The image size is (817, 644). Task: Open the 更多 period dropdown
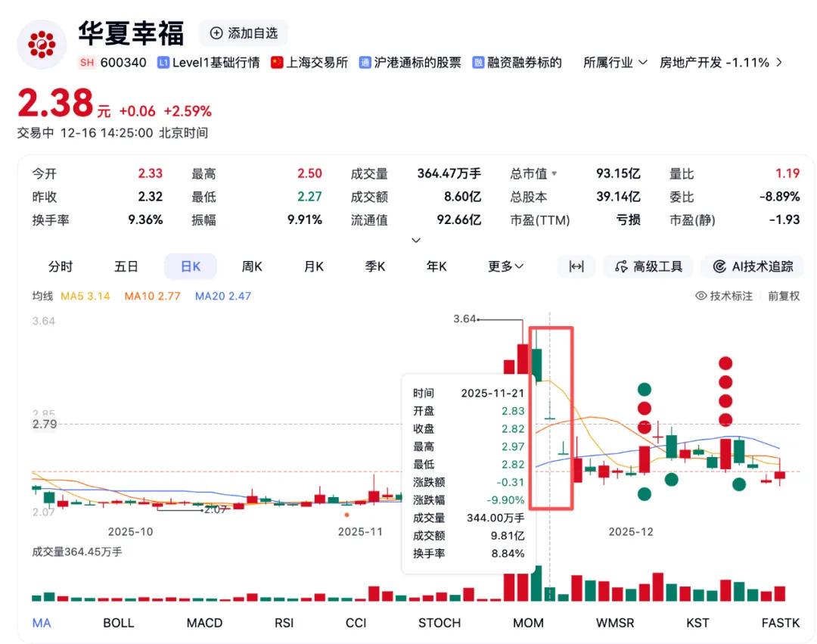coord(505,267)
